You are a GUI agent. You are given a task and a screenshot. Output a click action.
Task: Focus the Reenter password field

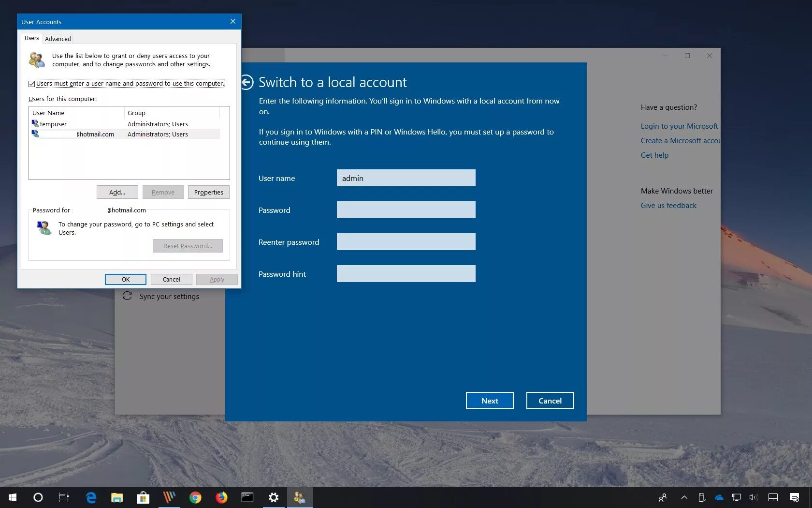tap(406, 242)
